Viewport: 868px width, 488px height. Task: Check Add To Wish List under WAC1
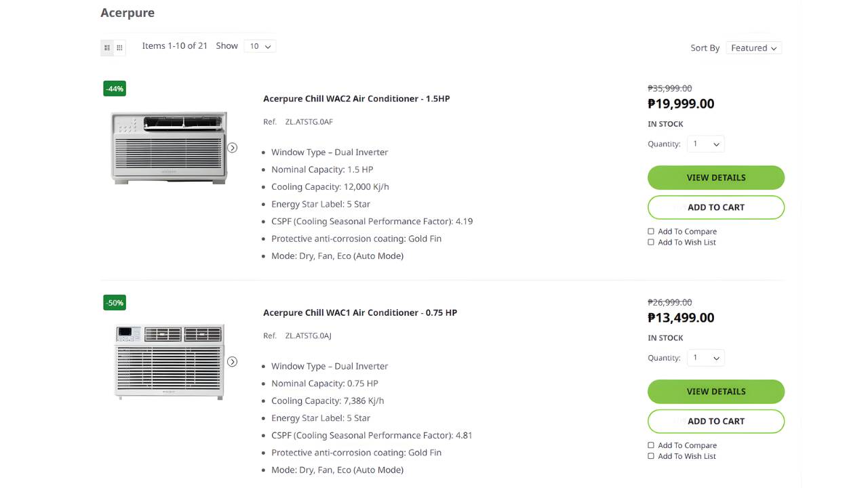(x=651, y=456)
